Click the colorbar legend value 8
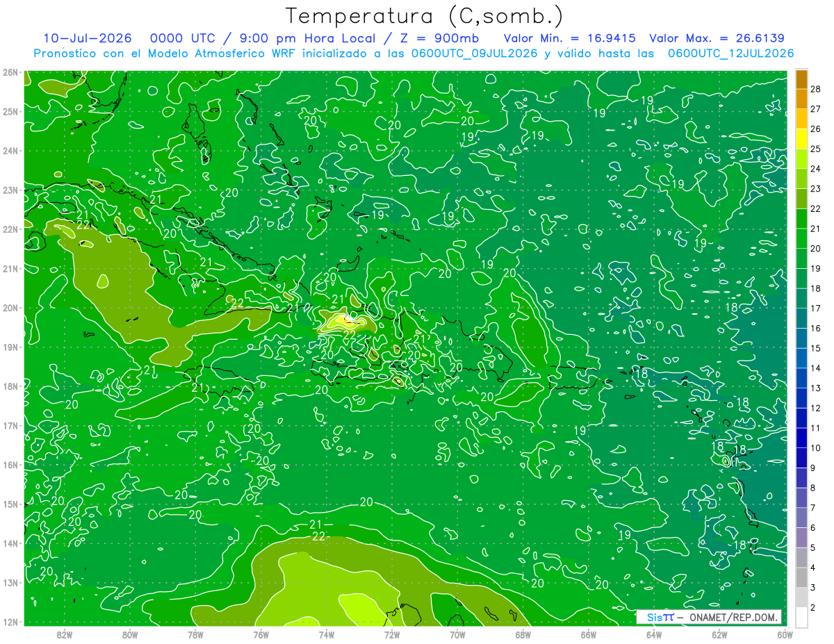The image size is (834, 644). [813, 488]
